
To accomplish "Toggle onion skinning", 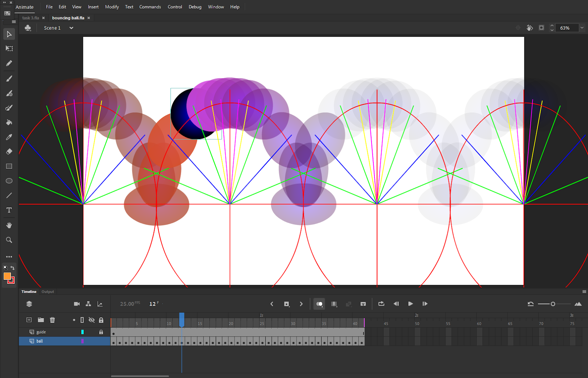I will [x=319, y=304].
